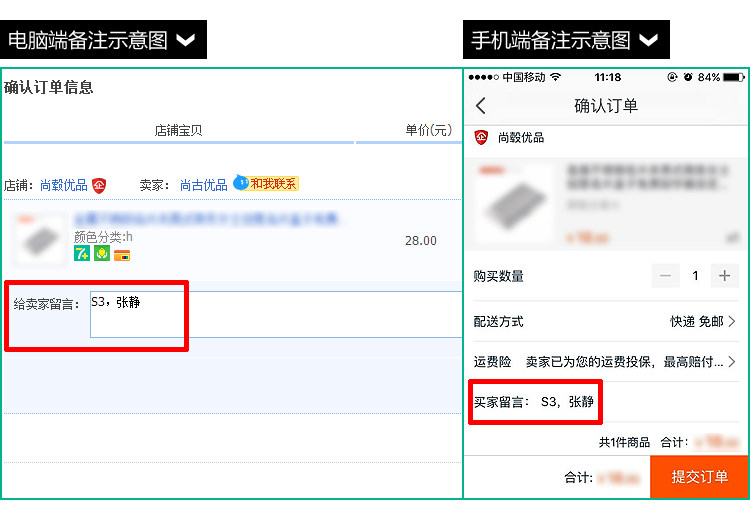The width and height of the screenshot is (750, 523).
Task: Tap the orange 提交订单 button
Action: (699, 477)
